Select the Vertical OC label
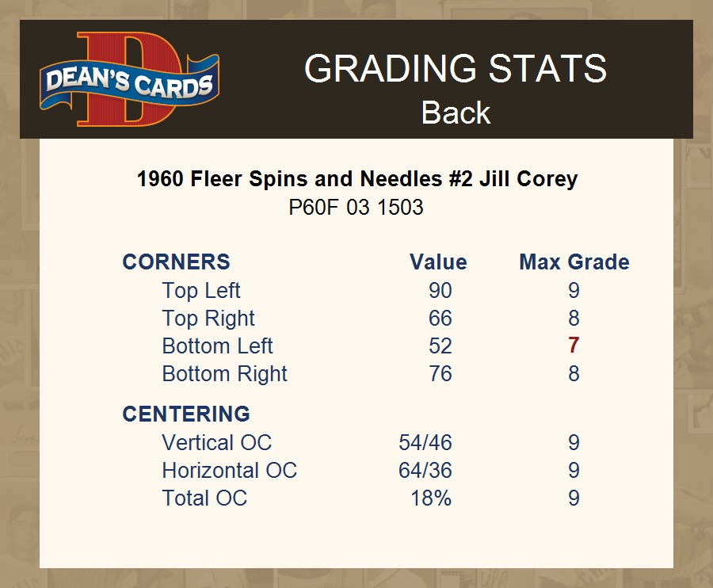This screenshot has height=588, width=713. [216, 443]
